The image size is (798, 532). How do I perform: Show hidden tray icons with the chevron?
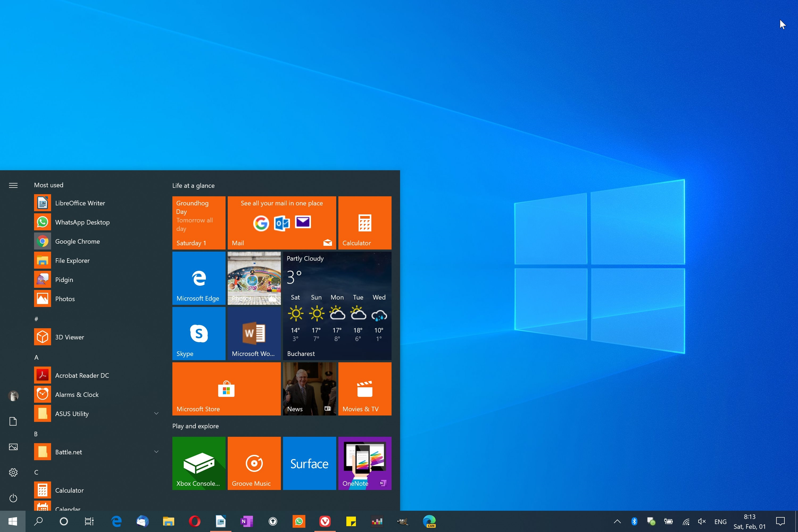pos(617,521)
